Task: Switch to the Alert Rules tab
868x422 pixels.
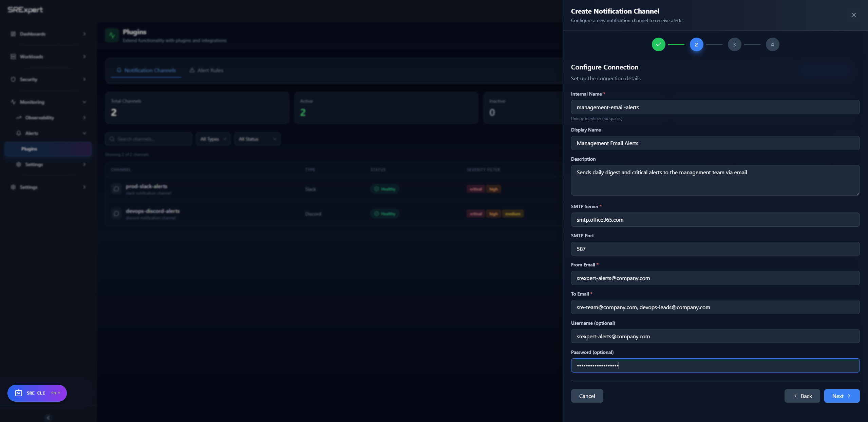Action: click(206, 70)
